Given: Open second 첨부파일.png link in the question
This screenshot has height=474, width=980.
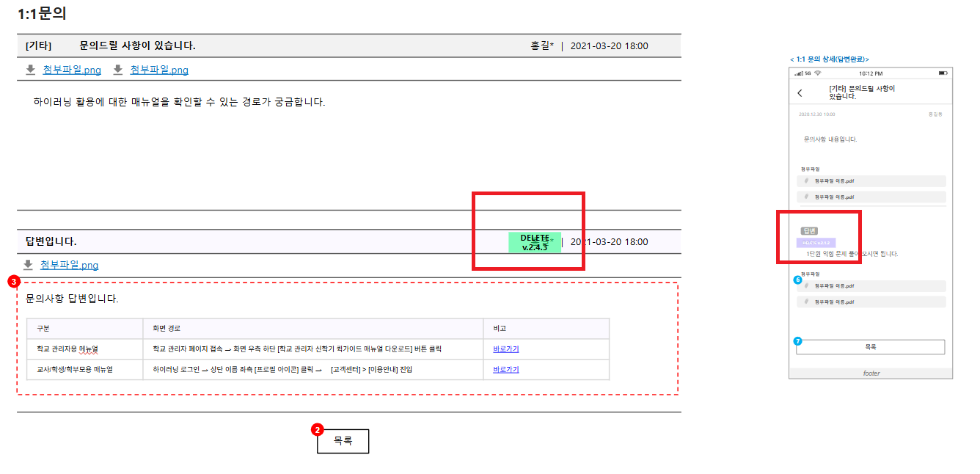Looking at the screenshot, I should click(159, 70).
